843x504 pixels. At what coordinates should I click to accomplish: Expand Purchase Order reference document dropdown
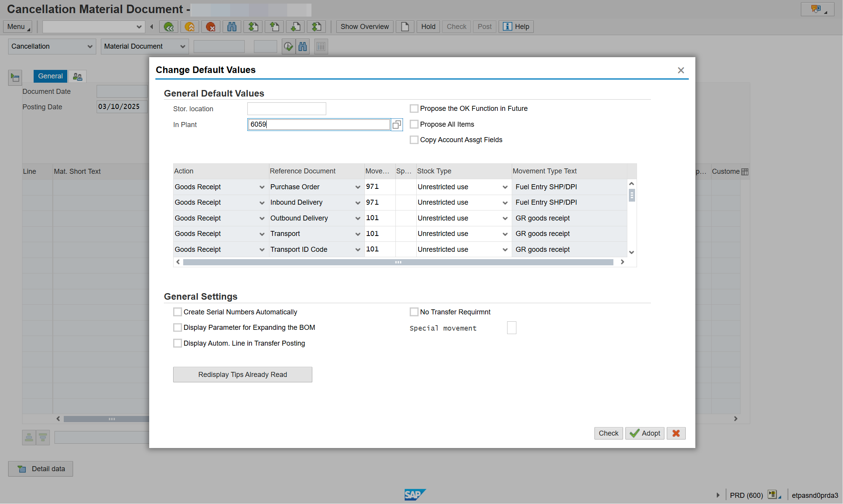tap(358, 187)
